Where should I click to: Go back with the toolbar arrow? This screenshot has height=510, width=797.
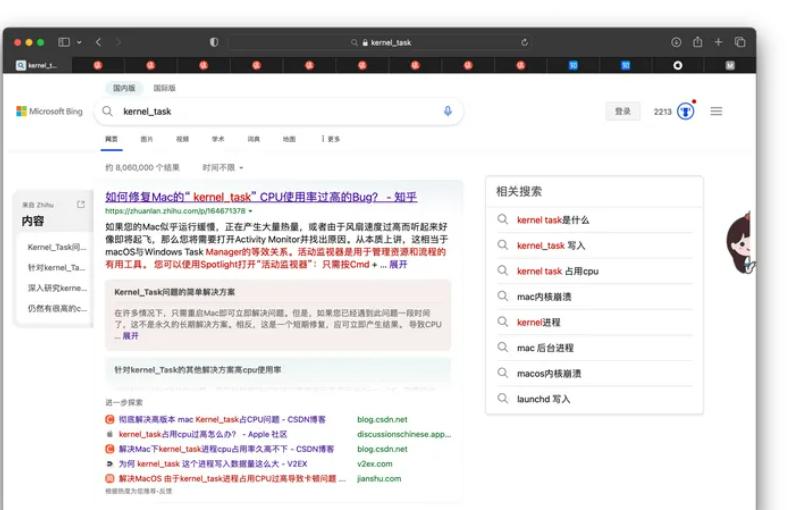[x=99, y=42]
